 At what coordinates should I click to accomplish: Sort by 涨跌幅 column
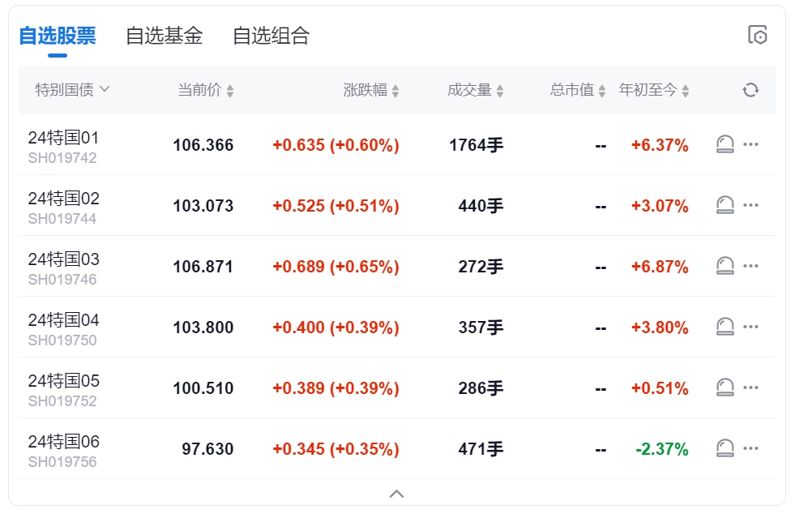coord(371,90)
